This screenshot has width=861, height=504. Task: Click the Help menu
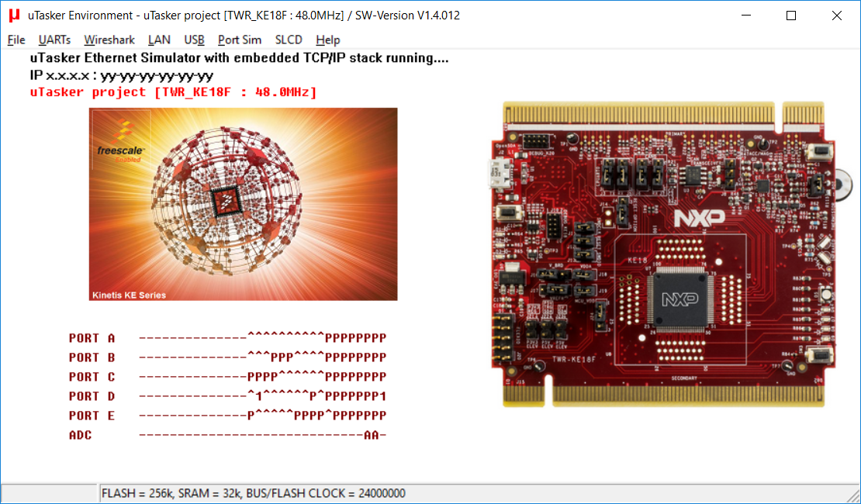tap(327, 40)
